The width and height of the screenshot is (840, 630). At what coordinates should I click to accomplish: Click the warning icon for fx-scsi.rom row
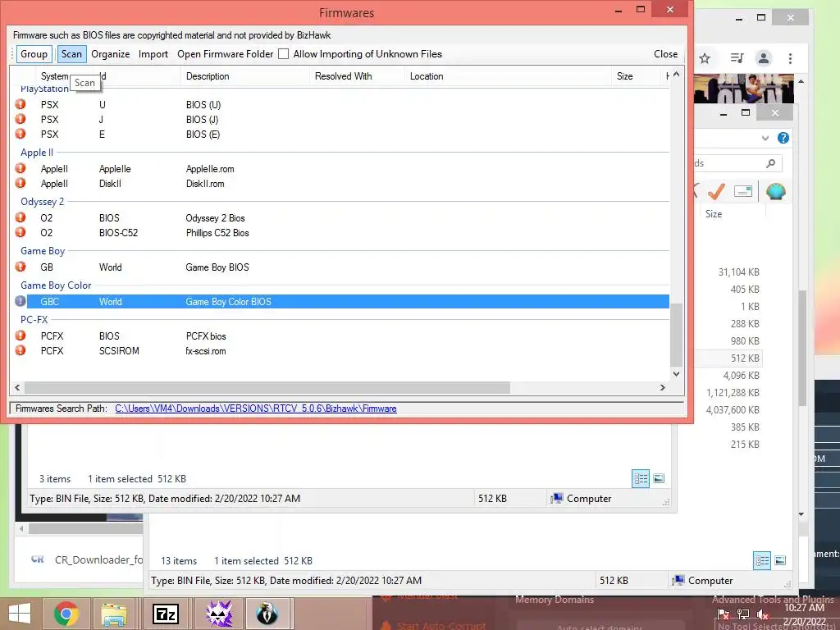(21, 350)
